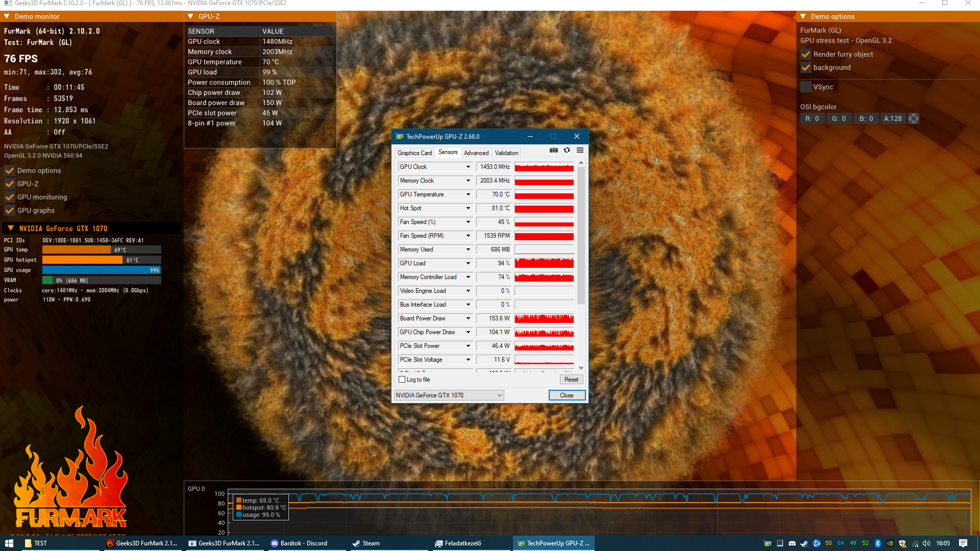Screen dimensions: 980x551
Task: Click the NVIDIA tray icon
Action: click(x=890, y=543)
